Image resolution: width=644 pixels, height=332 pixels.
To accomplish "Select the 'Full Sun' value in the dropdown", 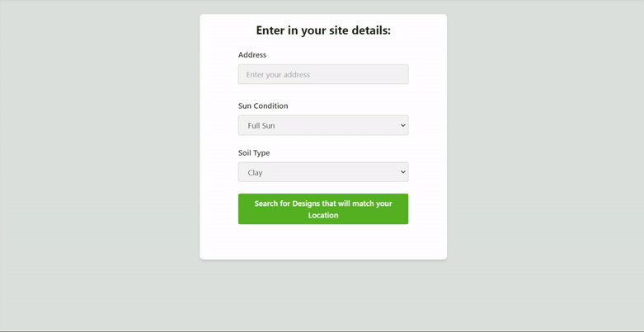I will [261, 125].
